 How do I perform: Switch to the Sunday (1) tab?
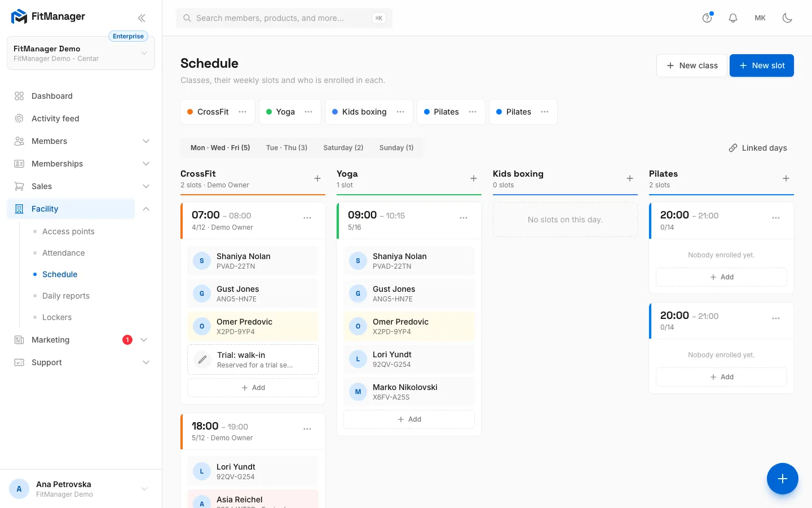[396, 148]
